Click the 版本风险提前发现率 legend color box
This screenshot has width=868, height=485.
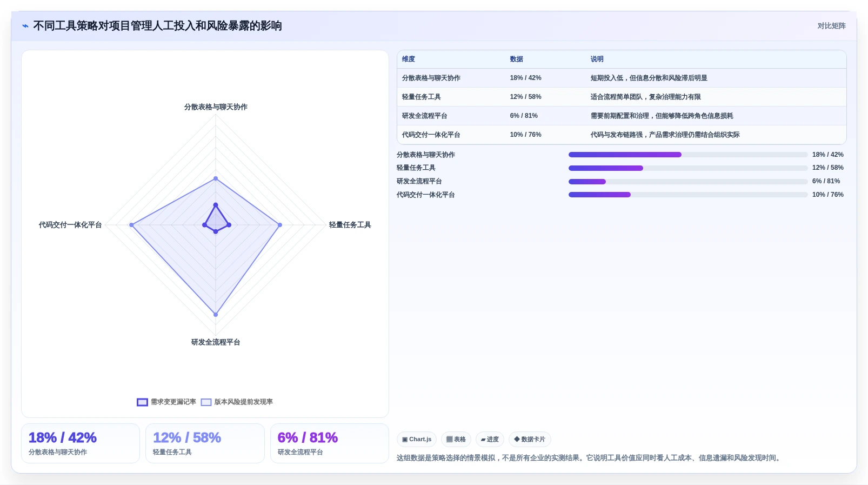[206, 402]
